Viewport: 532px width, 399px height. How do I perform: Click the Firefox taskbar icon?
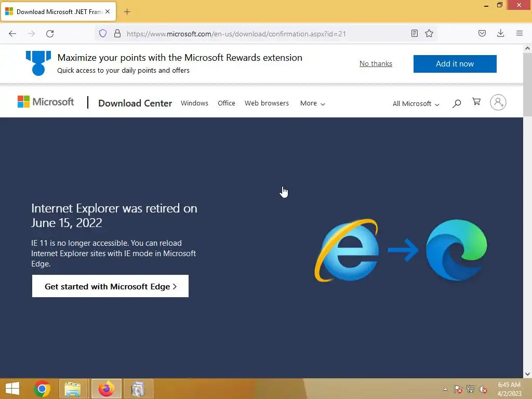click(106, 389)
